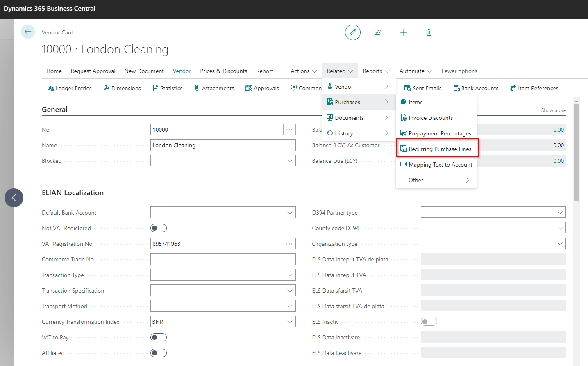The image size is (588, 366).
Task: Open Request Approval tab
Action: coord(93,71)
